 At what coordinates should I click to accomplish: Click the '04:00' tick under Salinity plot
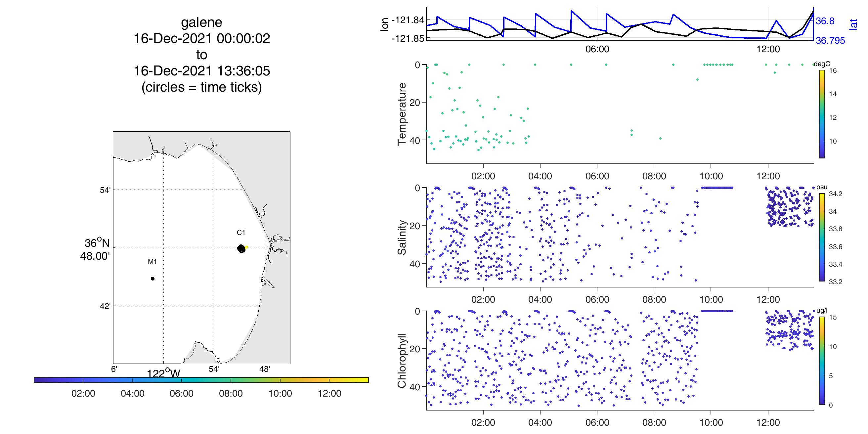pyautogui.click(x=540, y=300)
